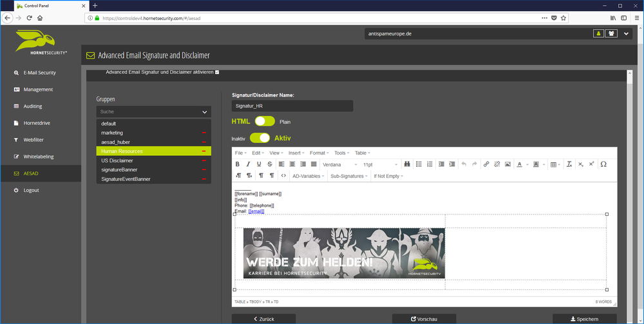Remove the US Disclaimer group via red minus
This screenshot has height=324, width=644.
point(204,160)
